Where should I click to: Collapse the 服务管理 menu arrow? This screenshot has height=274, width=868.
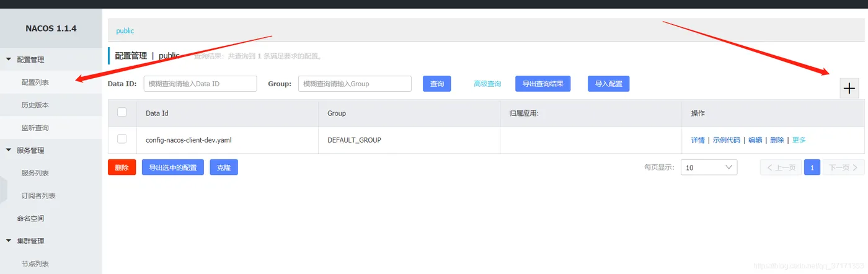tap(9, 150)
